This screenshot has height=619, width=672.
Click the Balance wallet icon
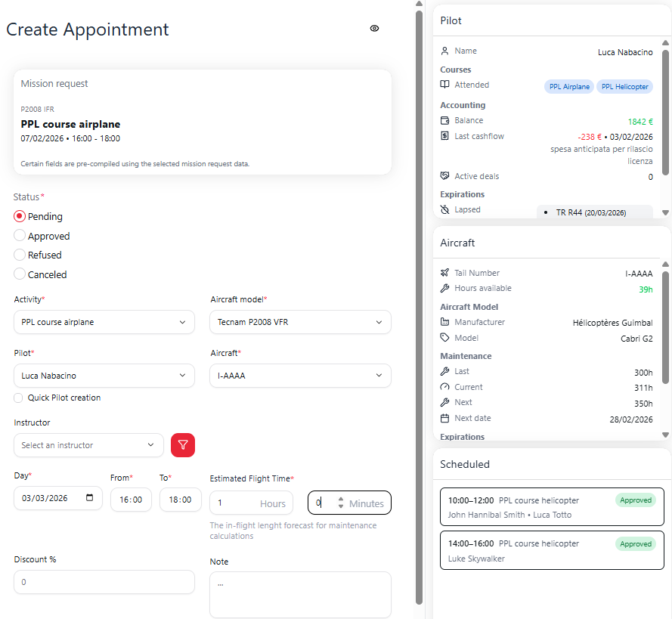[x=445, y=121]
